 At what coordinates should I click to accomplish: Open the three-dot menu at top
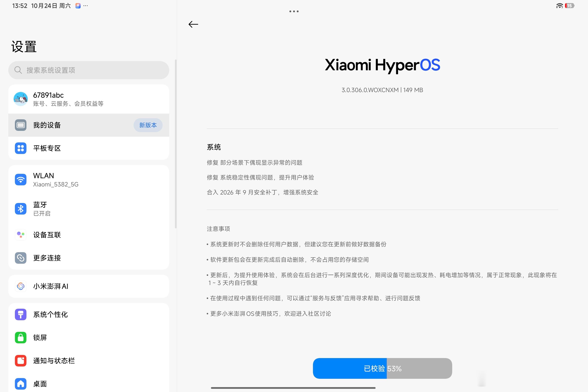point(294,11)
